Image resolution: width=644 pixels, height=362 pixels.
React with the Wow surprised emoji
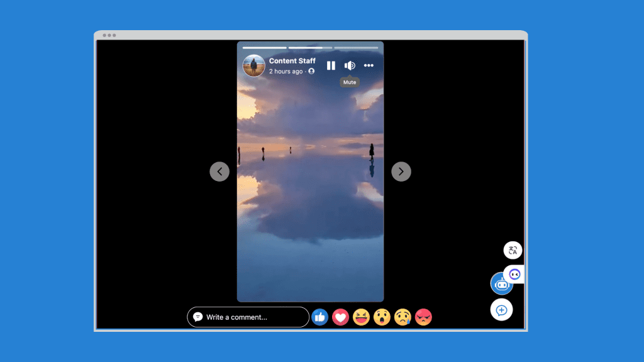[382, 317]
